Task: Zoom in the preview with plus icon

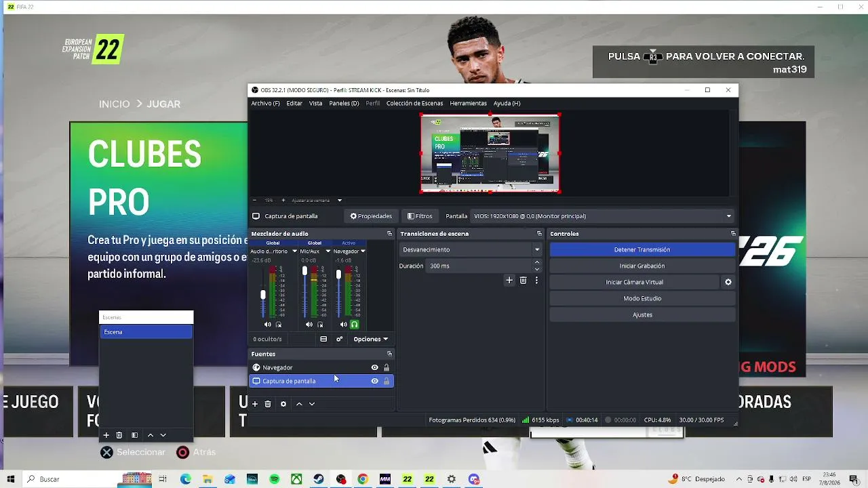Action: [282, 200]
